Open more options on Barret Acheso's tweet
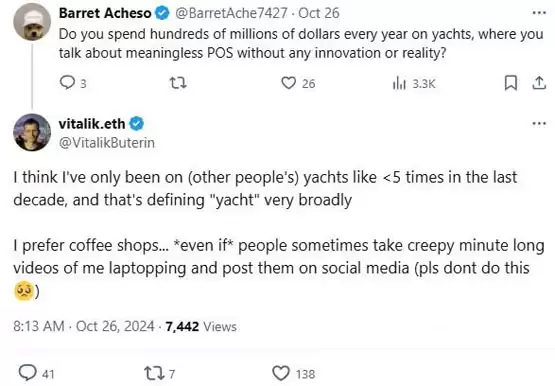The height and width of the screenshot is (386, 555). click(539, 13)
